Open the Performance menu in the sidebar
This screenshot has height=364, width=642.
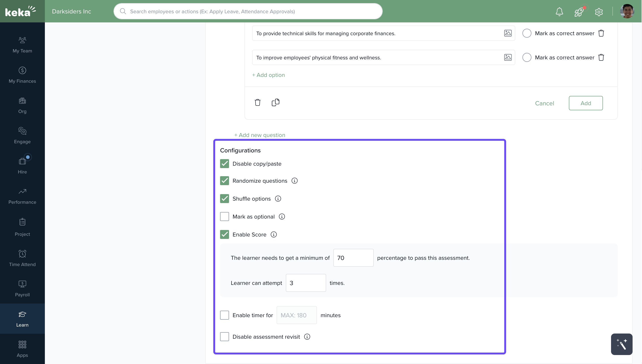[x=22, y=196]
